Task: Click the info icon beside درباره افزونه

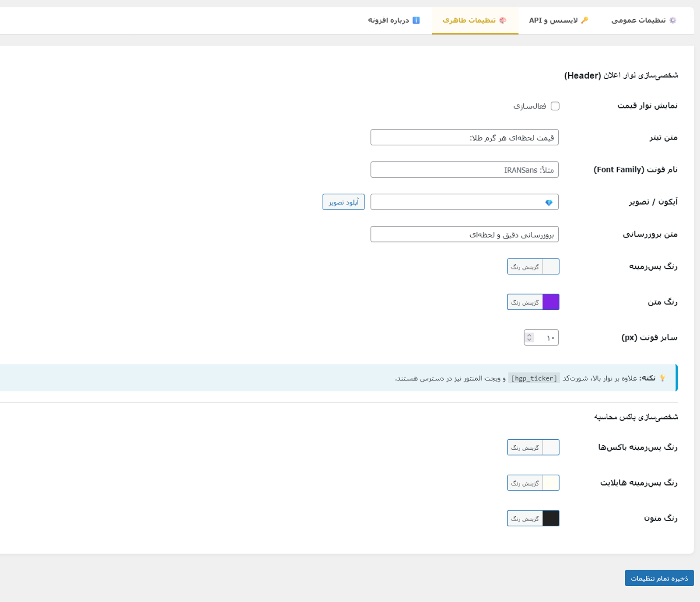Action: coord(416,20)
